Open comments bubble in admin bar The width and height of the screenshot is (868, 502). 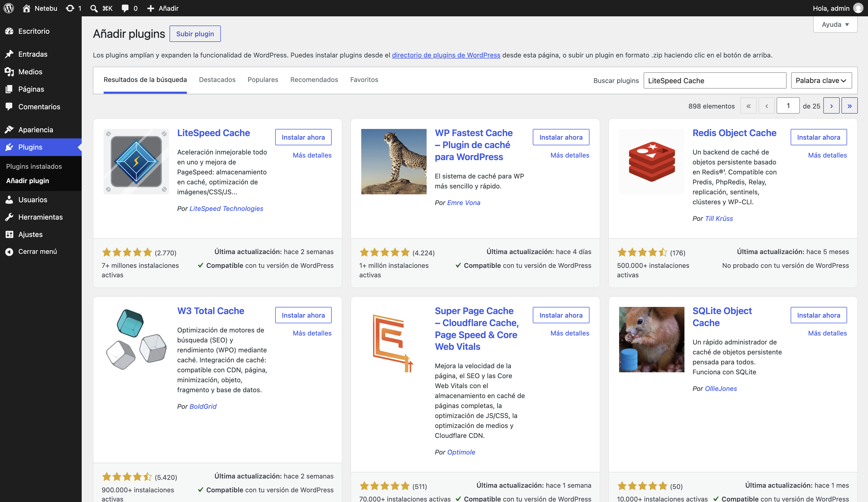point(125,8)
